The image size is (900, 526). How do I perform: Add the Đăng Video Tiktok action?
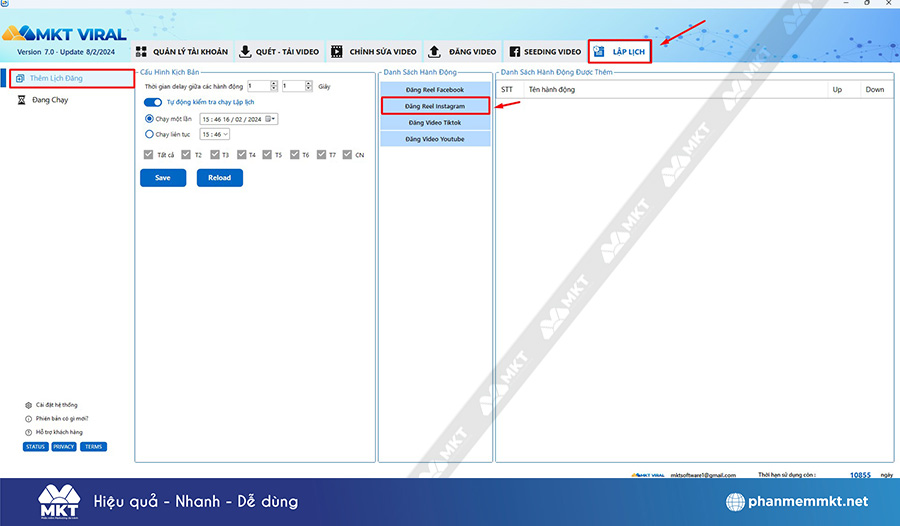[435, 123]
